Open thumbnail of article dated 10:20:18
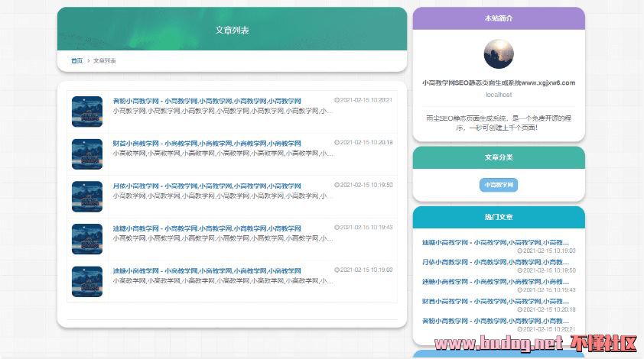Image resolution: width=644 pixels, height=359 pixels. pyautogui.click(x=87, y=154)
